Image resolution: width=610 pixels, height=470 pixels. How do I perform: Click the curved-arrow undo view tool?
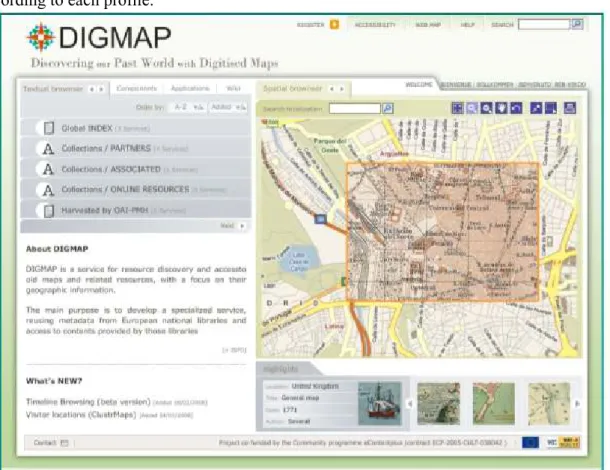pos(516,108)
